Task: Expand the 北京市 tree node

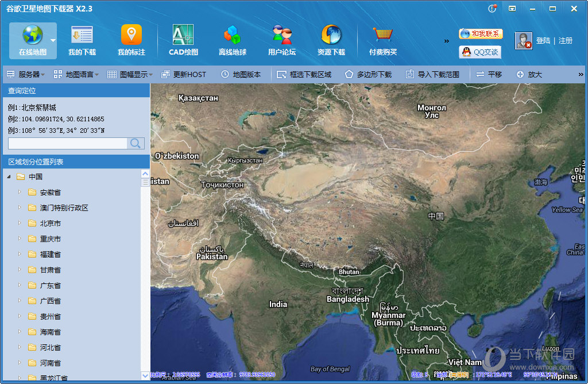Action: pos(20,223)
